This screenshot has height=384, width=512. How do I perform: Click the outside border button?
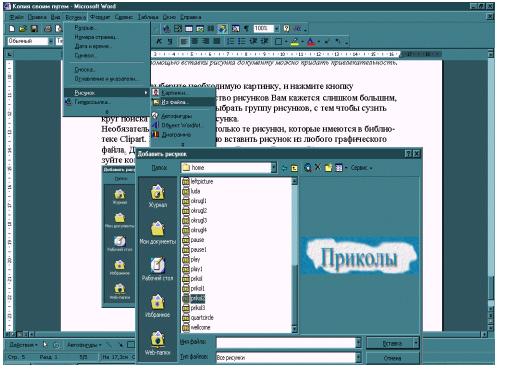278,41
